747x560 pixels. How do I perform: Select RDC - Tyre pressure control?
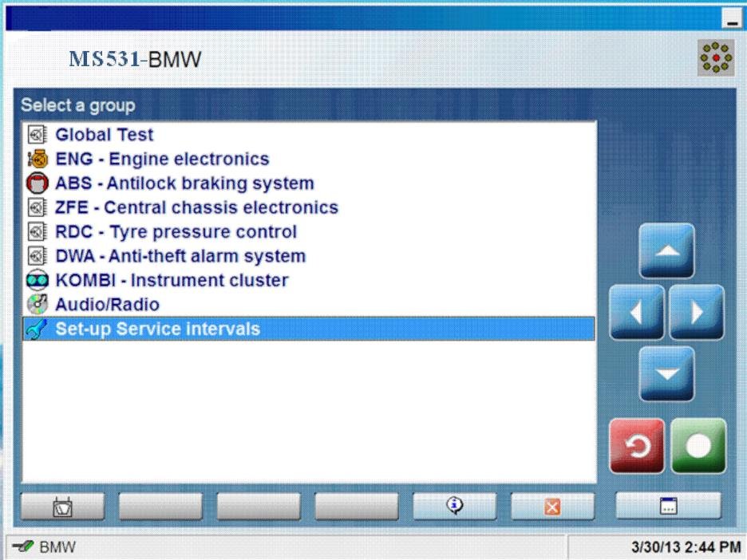point(176,232)
